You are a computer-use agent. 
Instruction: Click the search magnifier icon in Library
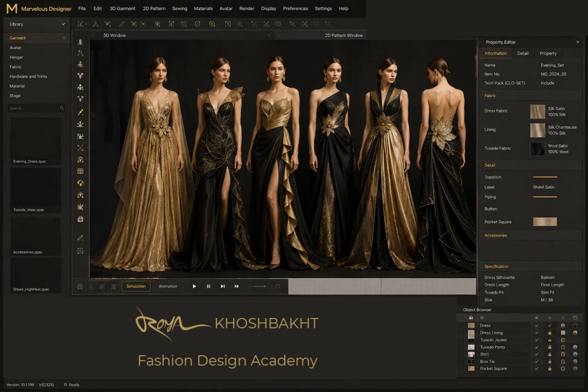pyautogui.click(x=62, y=108)
